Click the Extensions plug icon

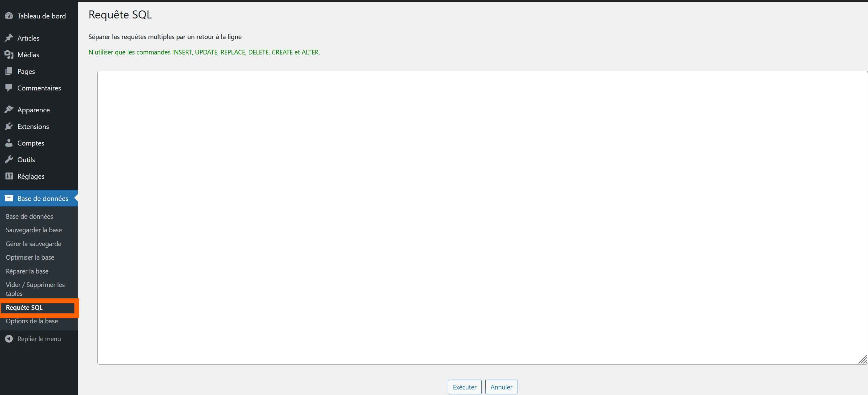[9, 126]
